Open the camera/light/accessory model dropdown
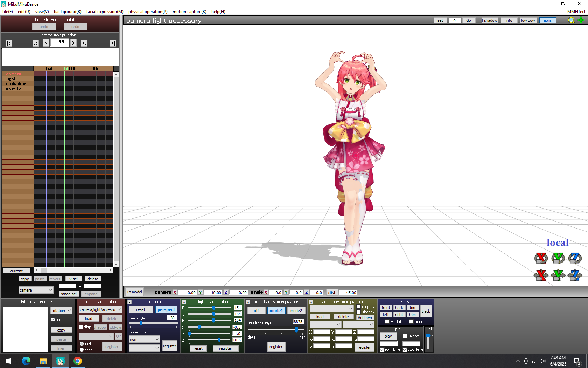 [101, 309]
